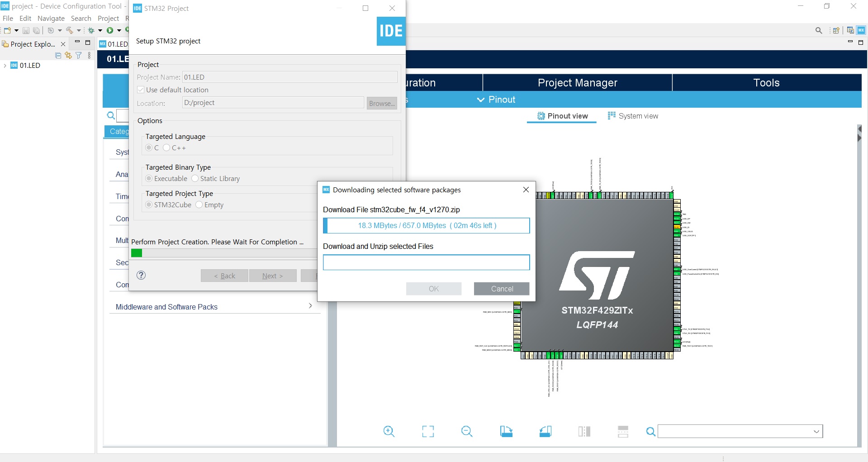Switch to the C/C++ perspective icon
This screenshot has width=868, height=462.
(x=850, y=30)
